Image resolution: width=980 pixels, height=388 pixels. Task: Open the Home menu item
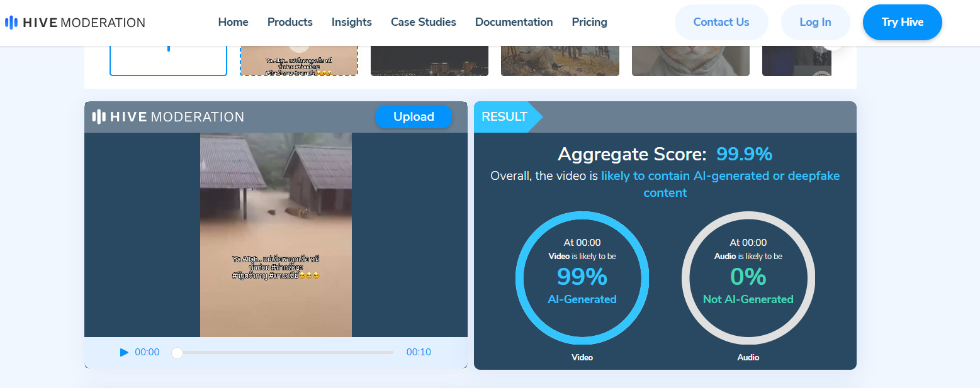(x=233, y=22)
